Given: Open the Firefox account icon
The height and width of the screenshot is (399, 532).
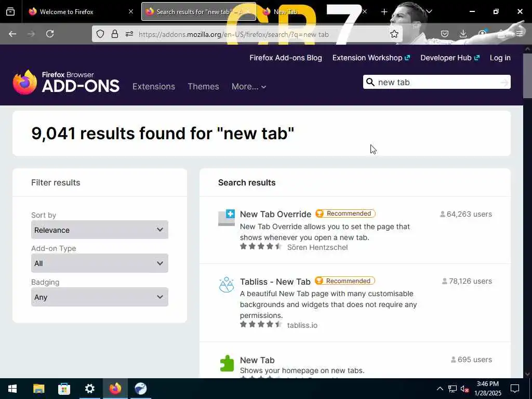Looking at the screenshot, I should [482, 34].
